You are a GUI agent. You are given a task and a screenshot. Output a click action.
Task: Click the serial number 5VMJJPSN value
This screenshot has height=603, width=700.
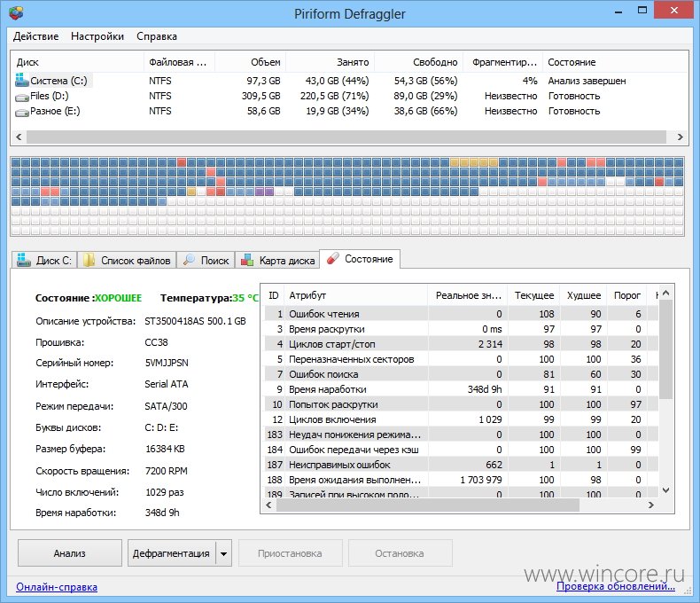(x=167, y=363)
